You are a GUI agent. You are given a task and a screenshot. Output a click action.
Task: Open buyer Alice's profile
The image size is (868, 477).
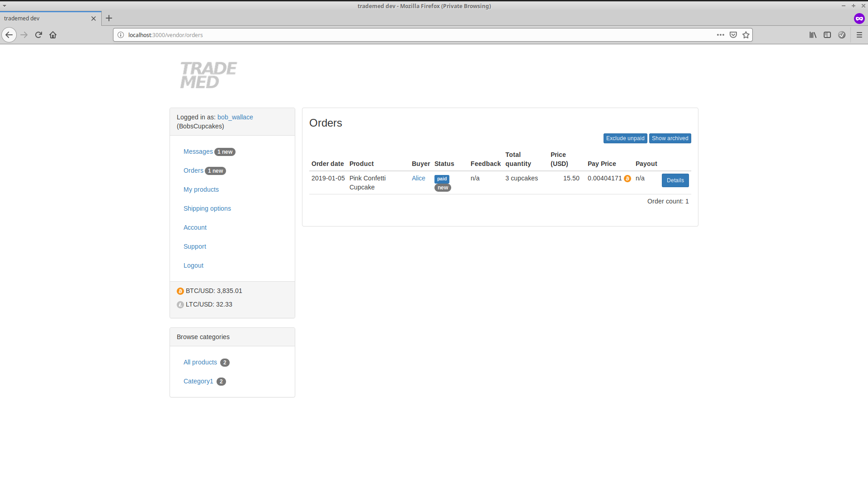[x=418, y=178]
